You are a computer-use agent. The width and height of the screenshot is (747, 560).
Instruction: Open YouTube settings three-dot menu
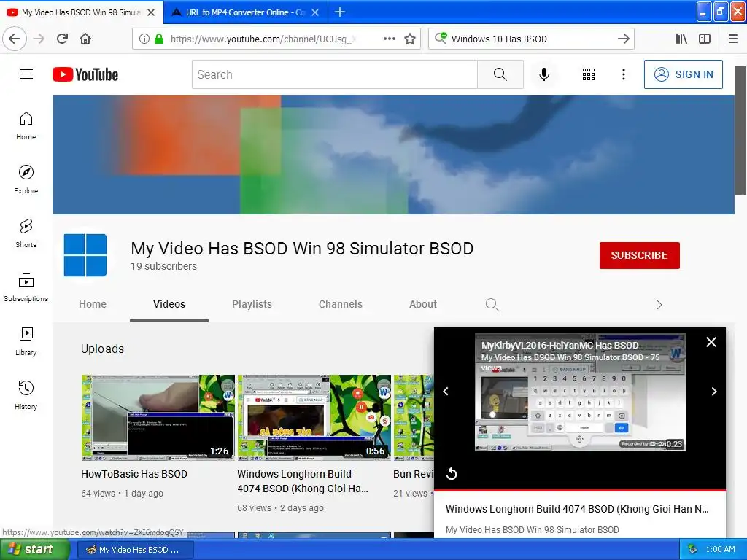(x=623, y=74)
